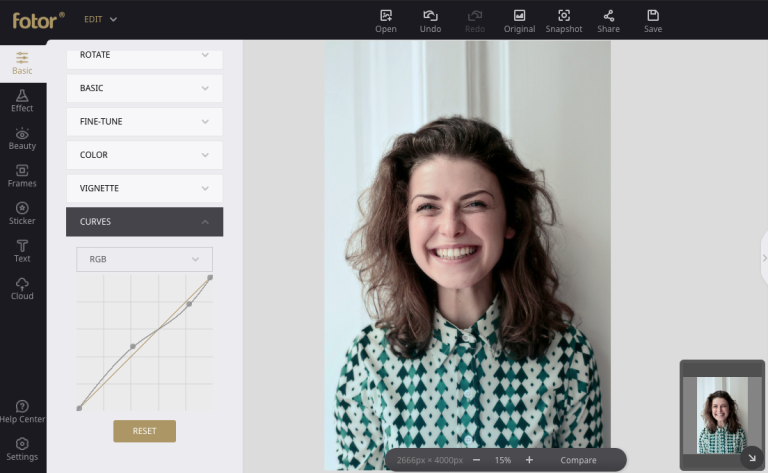Open the Beauty tools
This screenshot has height=473, width=768.
coord(23,139)
